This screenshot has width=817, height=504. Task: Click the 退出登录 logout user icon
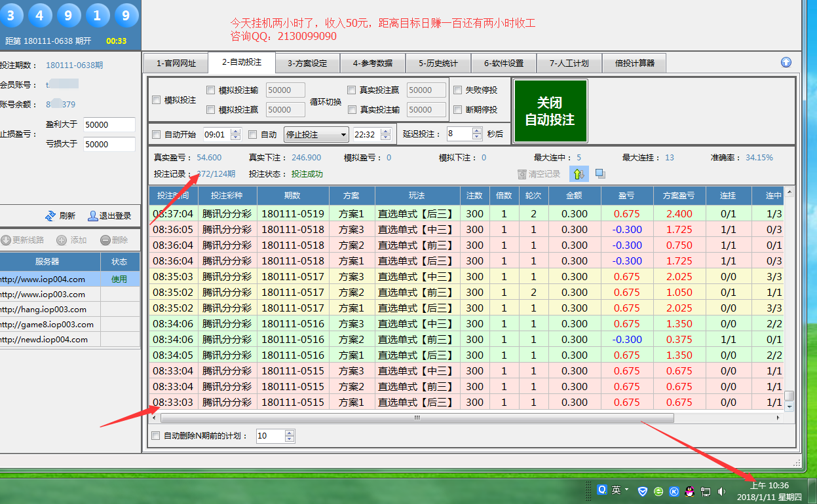(x=92, y=216)
